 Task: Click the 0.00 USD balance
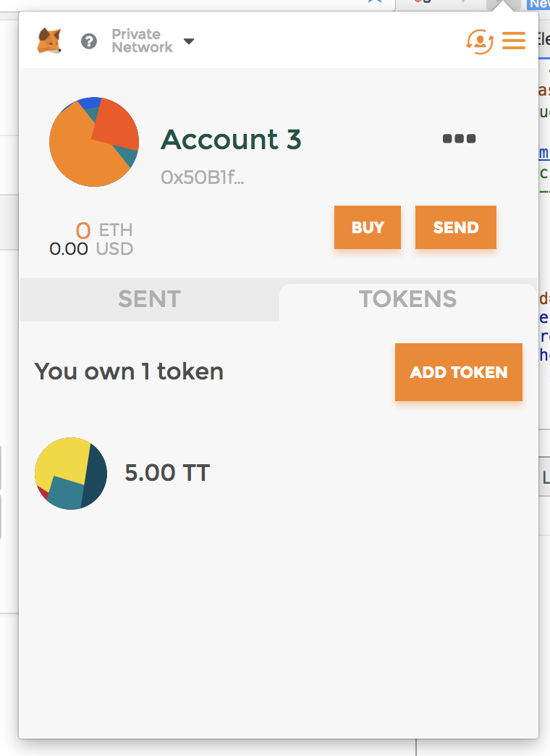click(91, 249)
